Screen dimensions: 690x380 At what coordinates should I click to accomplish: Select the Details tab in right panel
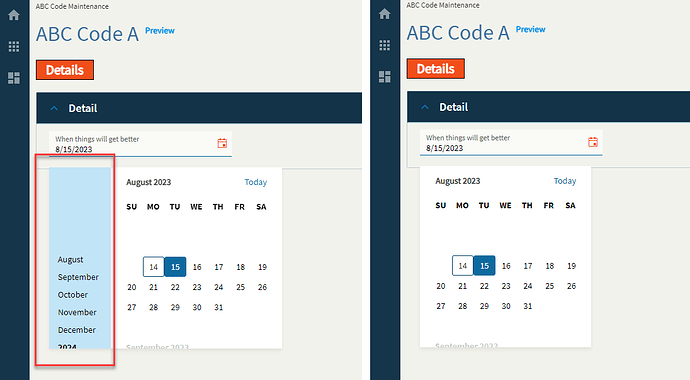[436, 69]
